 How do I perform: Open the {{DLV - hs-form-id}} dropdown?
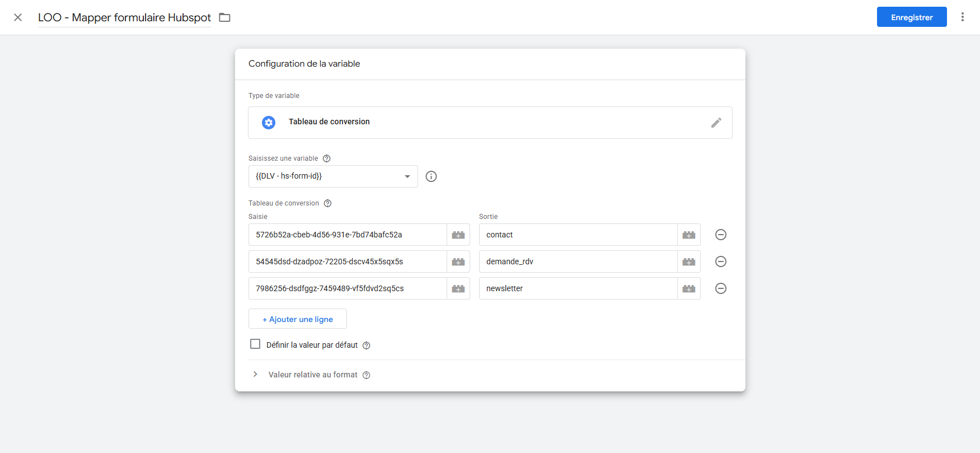coord(333,176)
